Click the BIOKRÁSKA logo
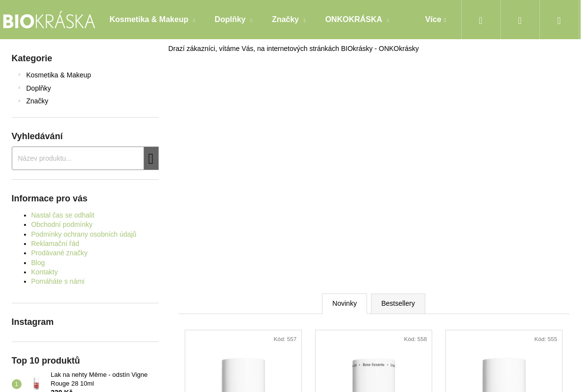Image resolution: width=588 pixels, height=392 pixels. tap(49, 21)
